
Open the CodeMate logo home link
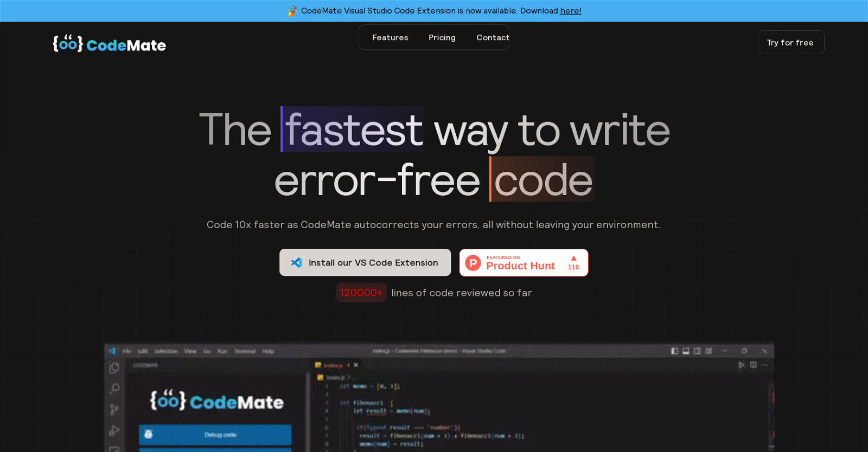(x=109, y=43)
